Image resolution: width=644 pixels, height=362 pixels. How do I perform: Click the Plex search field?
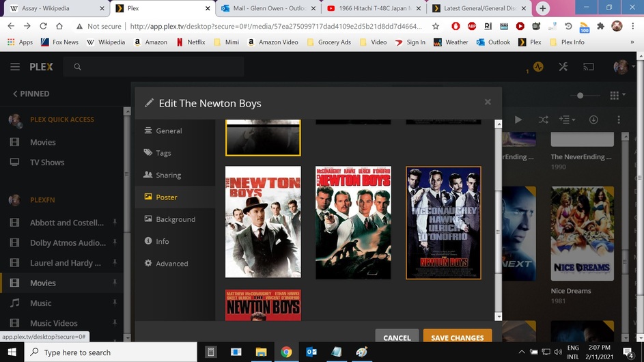pyautogui.click(x=154, y=66)
